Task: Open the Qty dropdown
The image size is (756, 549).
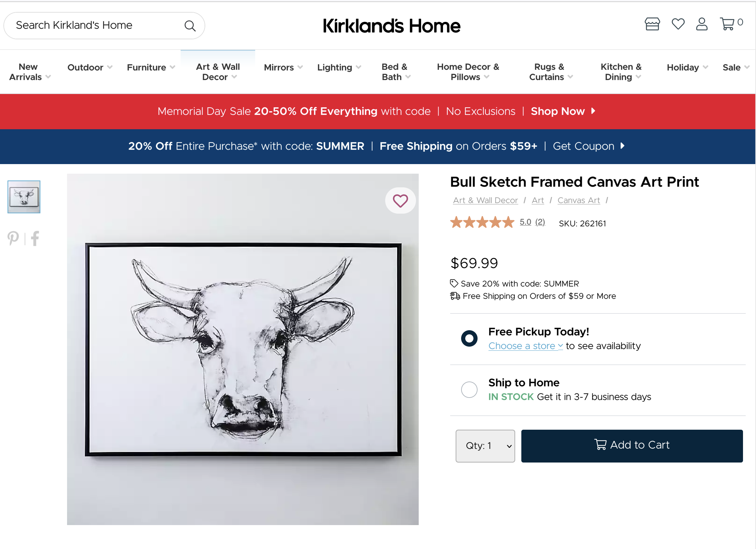Action: pos(485,446)
